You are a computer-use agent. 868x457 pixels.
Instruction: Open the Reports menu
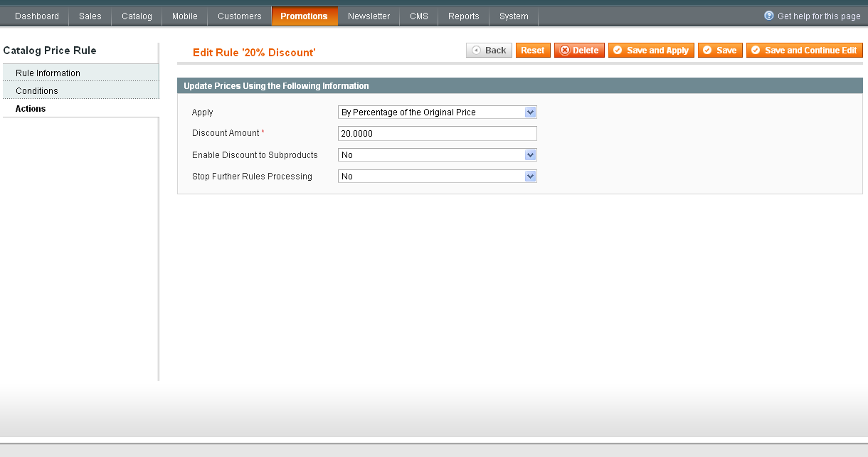point(463,16)
